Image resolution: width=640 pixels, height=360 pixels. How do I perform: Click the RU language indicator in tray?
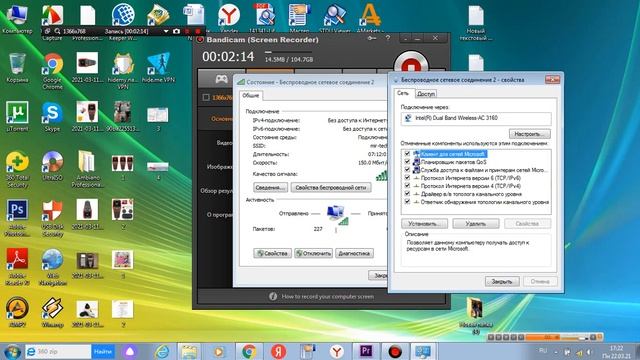point(542,351)
